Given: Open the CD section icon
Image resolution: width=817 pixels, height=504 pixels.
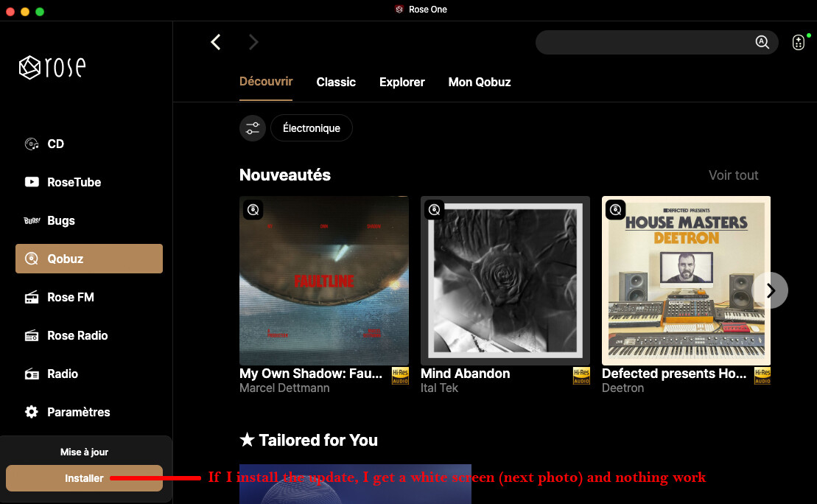Looking at the screenshot, I should (32, 144).
